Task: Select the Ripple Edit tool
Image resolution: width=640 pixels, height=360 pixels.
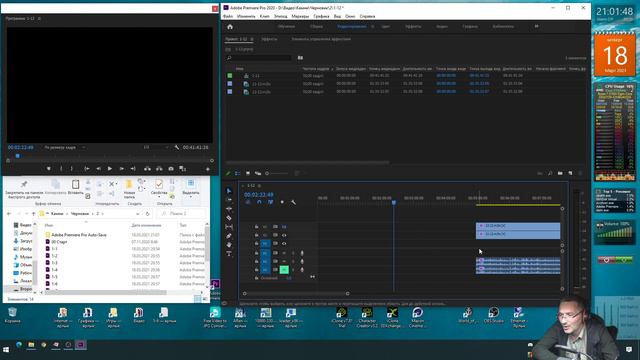Action: [x=229, y=209]
